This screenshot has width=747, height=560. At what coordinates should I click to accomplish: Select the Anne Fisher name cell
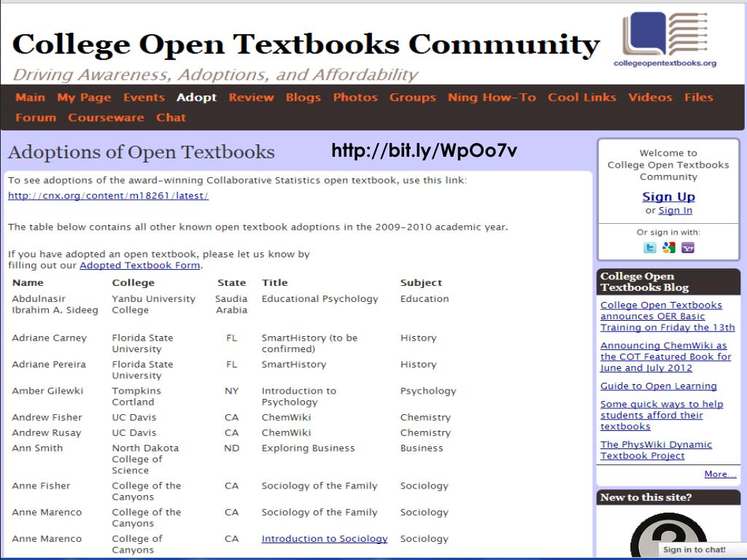pyautogui.click(x=41, y=486)
